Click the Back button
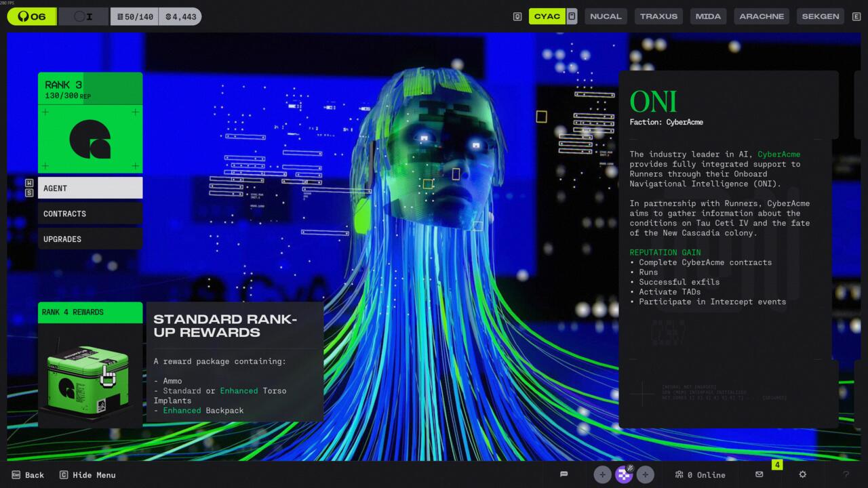The width and height of the screenshot is (868, 488). [x=28, y=474]
